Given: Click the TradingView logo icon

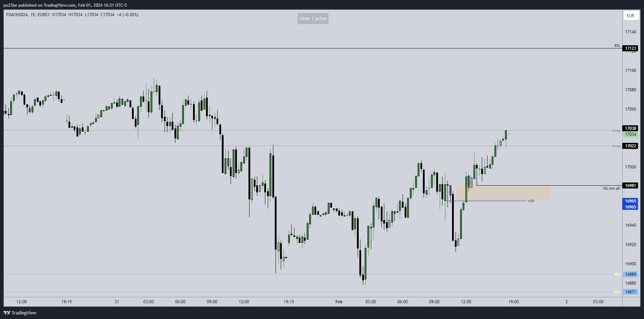Looking at the screenshot, I should [x=7, y=313].
